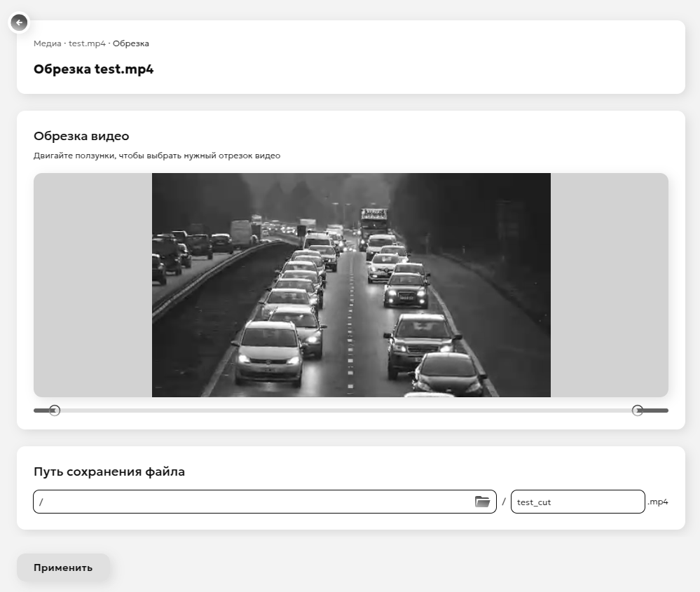Viewport: 700px width, 592px height.
Task: Click inside the save path input showing /
Action: tap(210, 501)
